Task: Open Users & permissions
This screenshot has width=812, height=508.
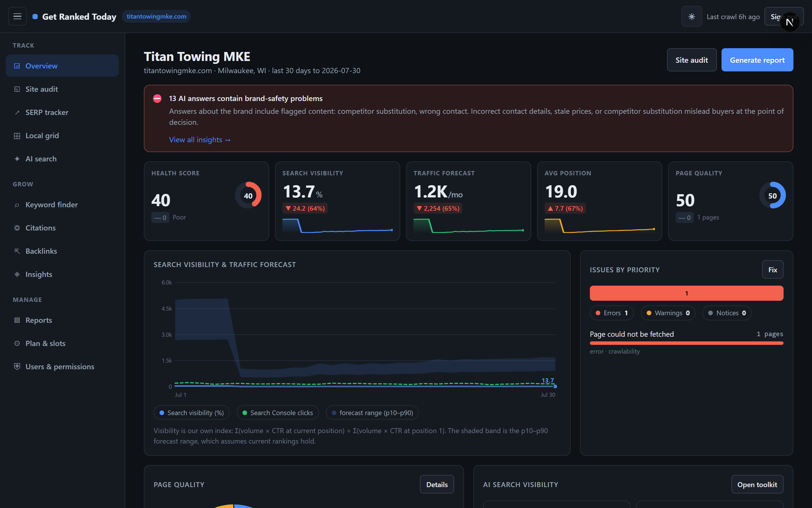Action: click(62, 367)
